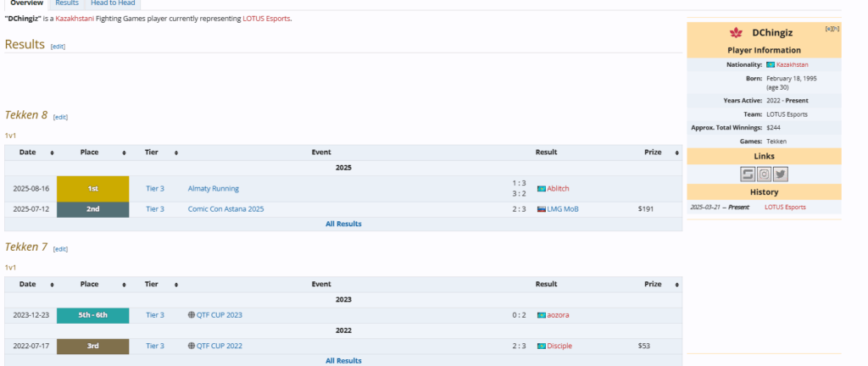Click the QTF CUP 2023 globe icon
The image size is (868, 366).
tap(192, 315)
